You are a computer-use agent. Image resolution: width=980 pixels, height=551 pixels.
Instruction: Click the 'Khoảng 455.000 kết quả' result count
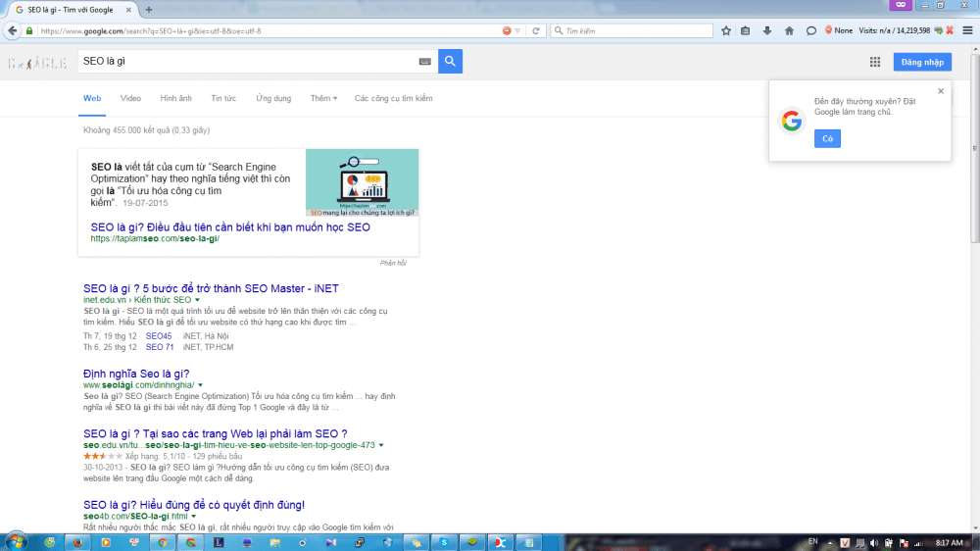tap(146, 130)
